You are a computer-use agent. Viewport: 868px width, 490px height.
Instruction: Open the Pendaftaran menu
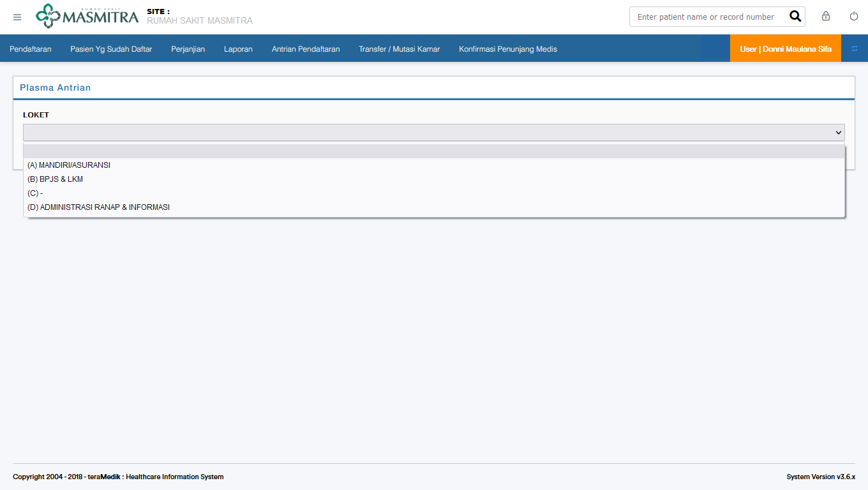[31, 49]
